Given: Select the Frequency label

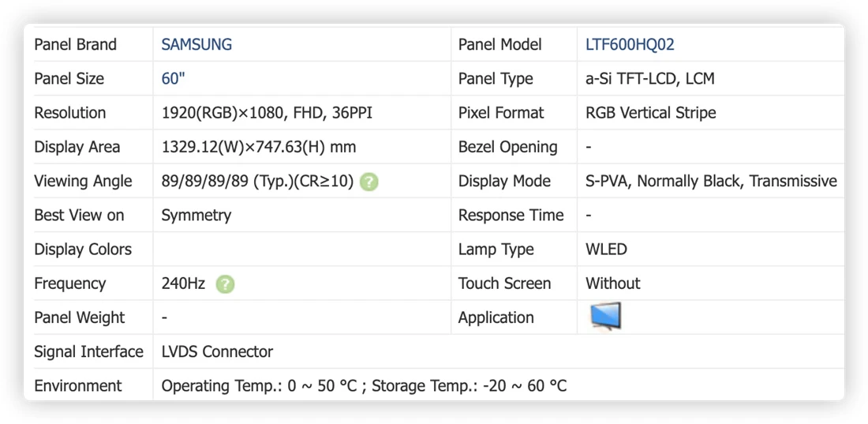Looking at the screenshot, I should [x=69, y=283].
